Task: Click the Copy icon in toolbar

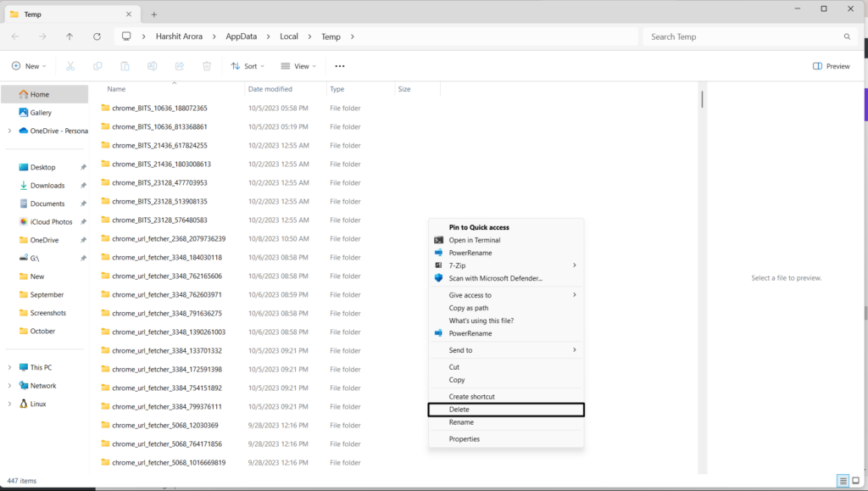Action: tap(97, 66)
